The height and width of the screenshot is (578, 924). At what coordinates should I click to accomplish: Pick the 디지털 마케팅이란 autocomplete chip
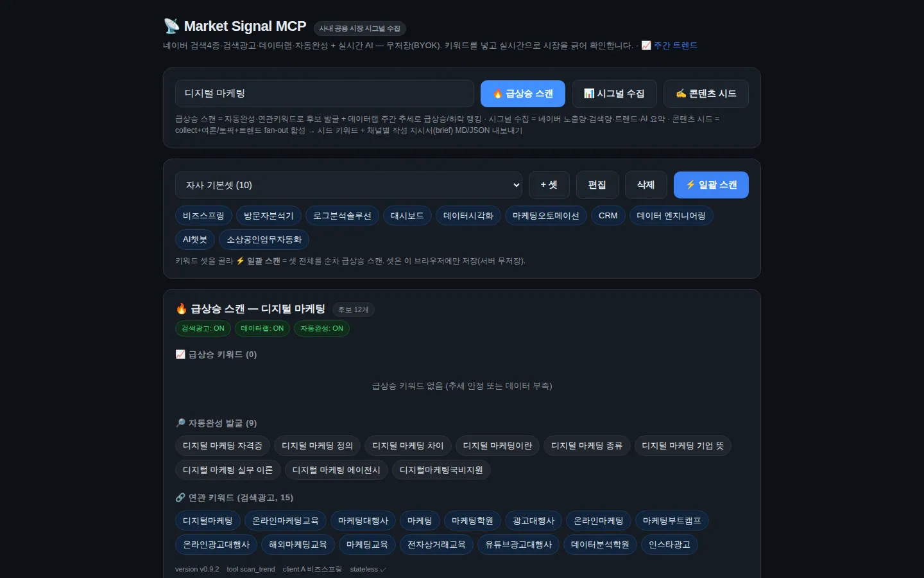(498, 446)
